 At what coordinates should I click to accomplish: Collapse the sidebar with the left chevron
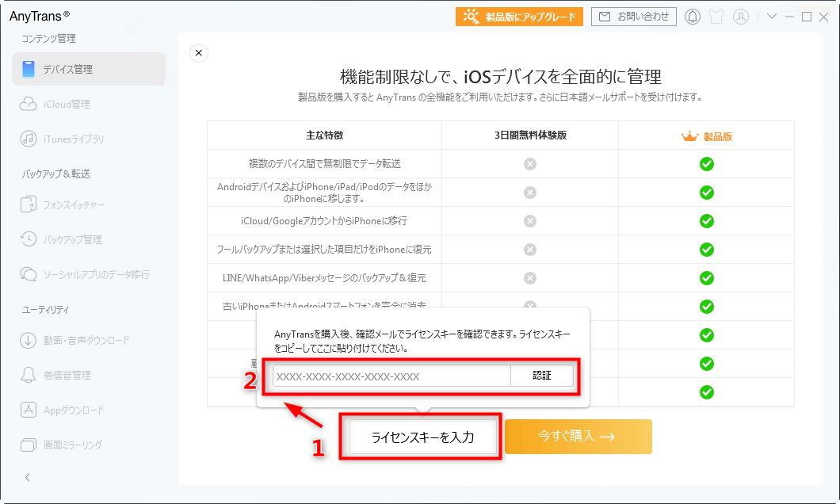pos(27,477)
